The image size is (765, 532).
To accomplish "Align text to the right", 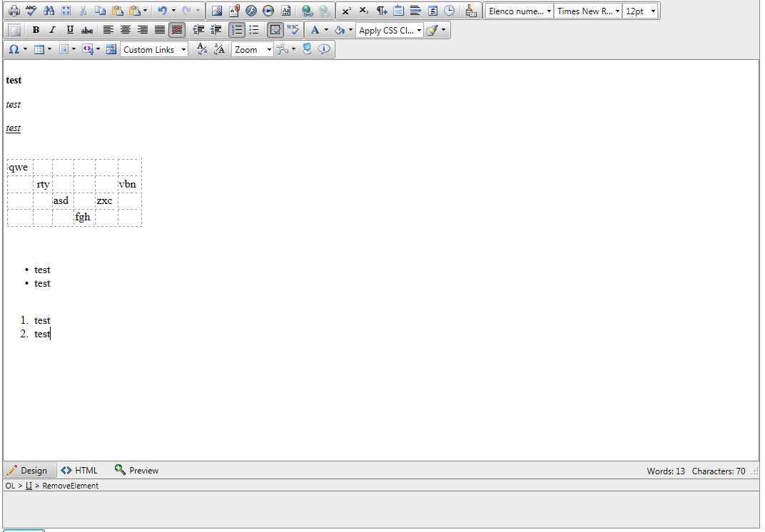I will coord(143,30).
